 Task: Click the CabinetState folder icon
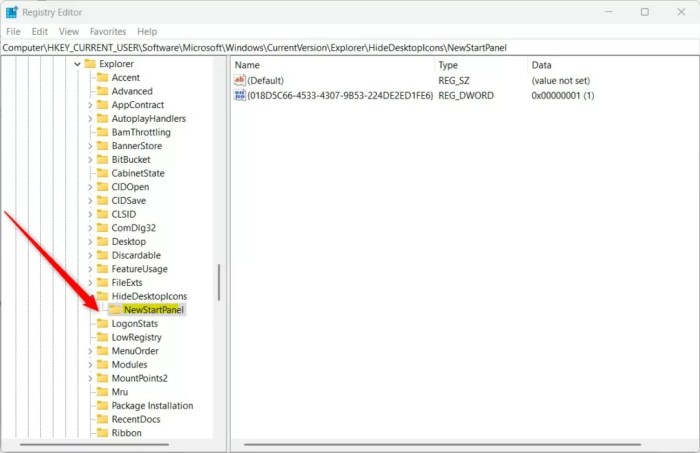[x=103, y=173]
